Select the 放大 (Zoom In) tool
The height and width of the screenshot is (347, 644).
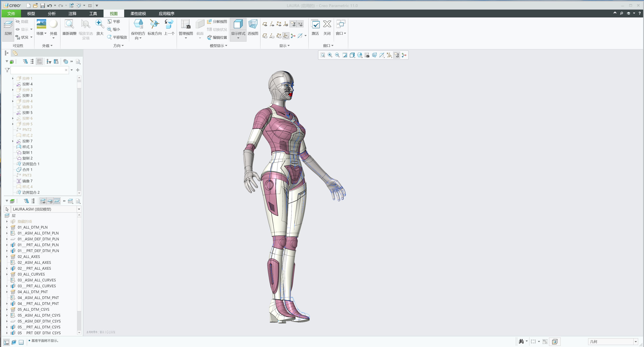[x=100, y=24]
